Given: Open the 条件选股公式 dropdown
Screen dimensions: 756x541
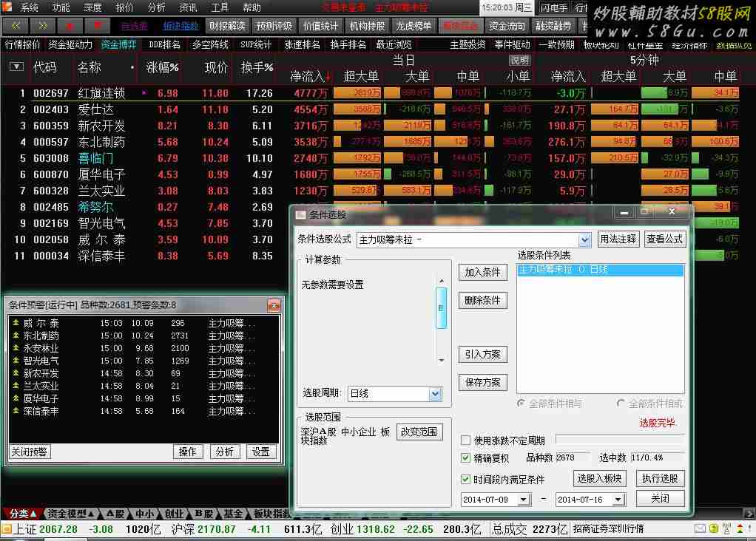Looking at the screenshot, I should click(584, 239).
